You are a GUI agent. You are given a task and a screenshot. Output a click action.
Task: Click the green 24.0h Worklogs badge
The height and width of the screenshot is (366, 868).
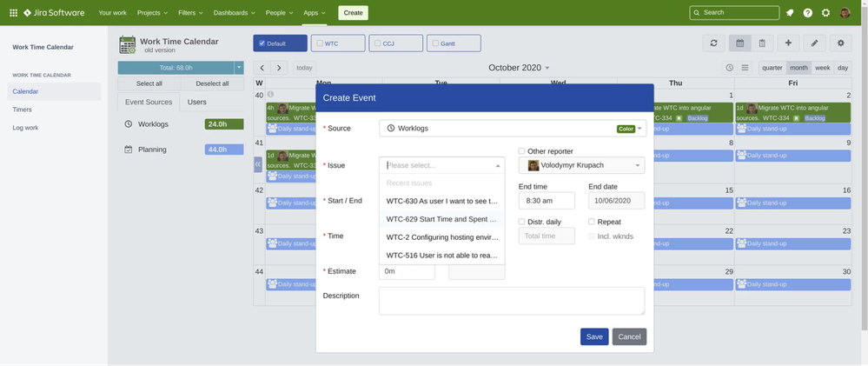224,124
